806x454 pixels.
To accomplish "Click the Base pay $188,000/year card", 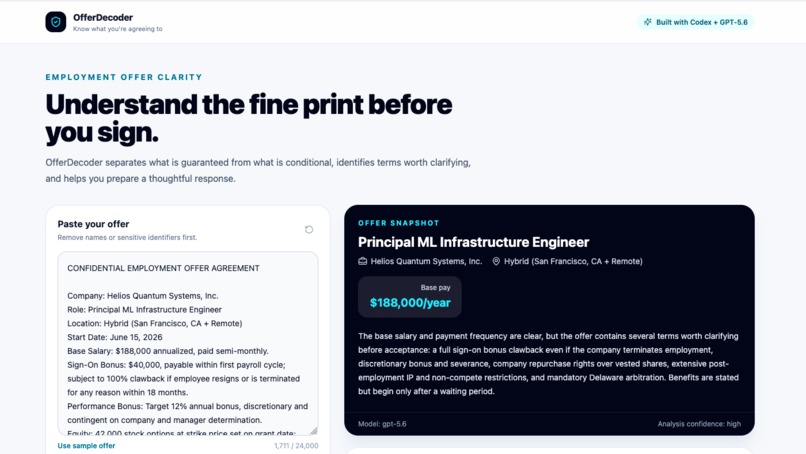I will [410, 297].
